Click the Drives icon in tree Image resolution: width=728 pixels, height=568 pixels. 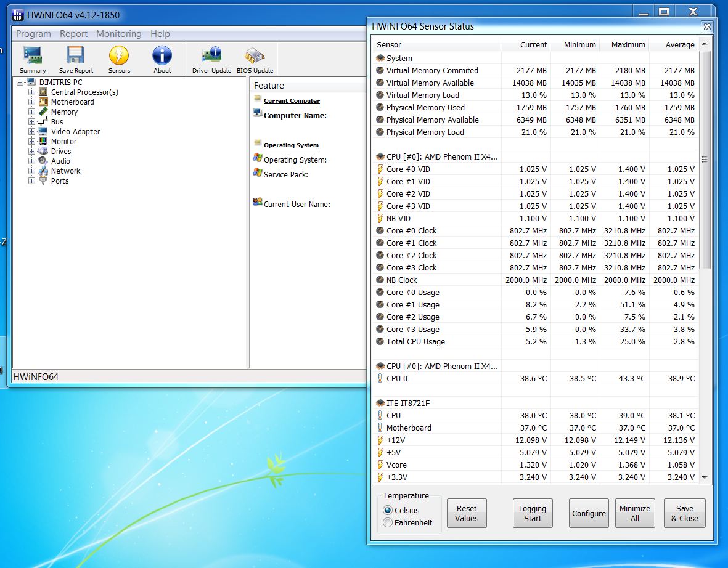(x=43, y=151)
